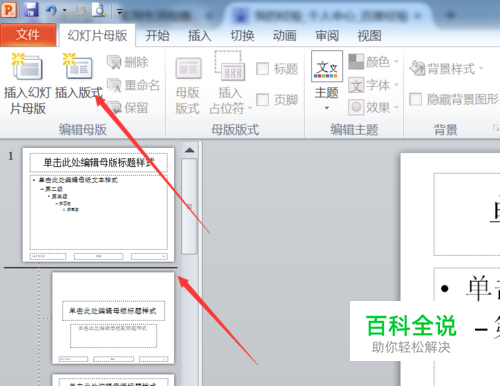Click the 删除 layout button

coord(128,62)
